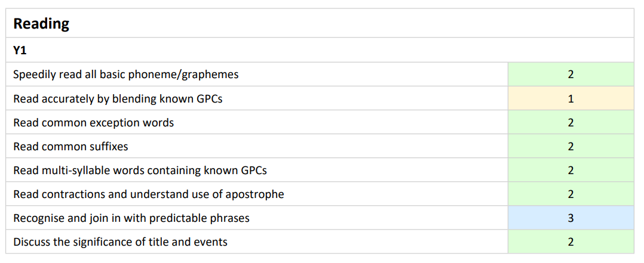Select score cell for title and events
The width and height of the screenshot is (644, 263).
pos(571,242)
